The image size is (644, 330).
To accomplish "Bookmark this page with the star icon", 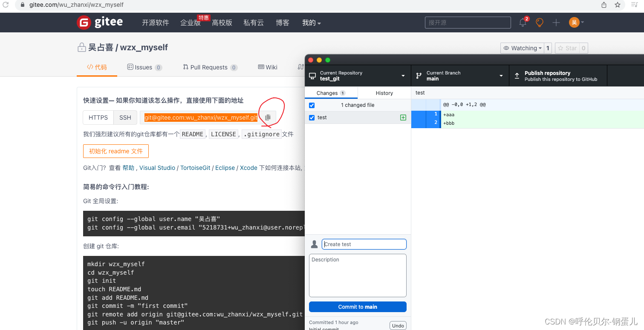I will coord(617,5).
